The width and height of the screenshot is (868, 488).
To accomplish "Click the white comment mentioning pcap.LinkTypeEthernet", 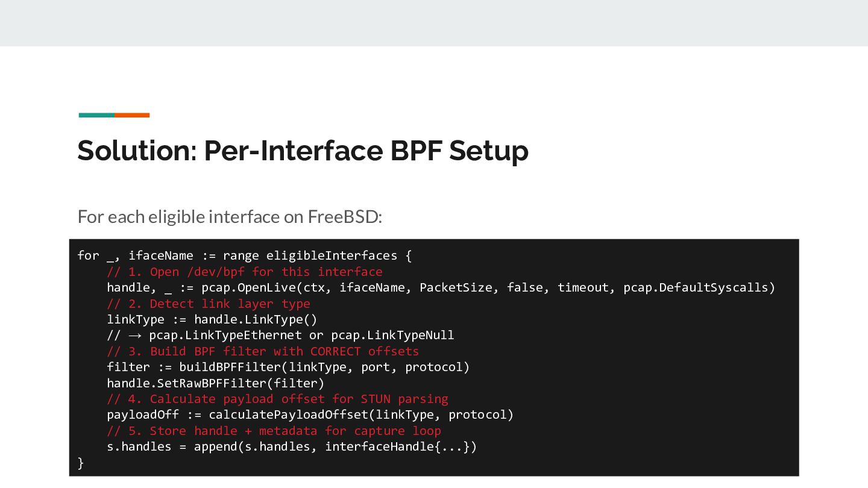I will 280,335.
